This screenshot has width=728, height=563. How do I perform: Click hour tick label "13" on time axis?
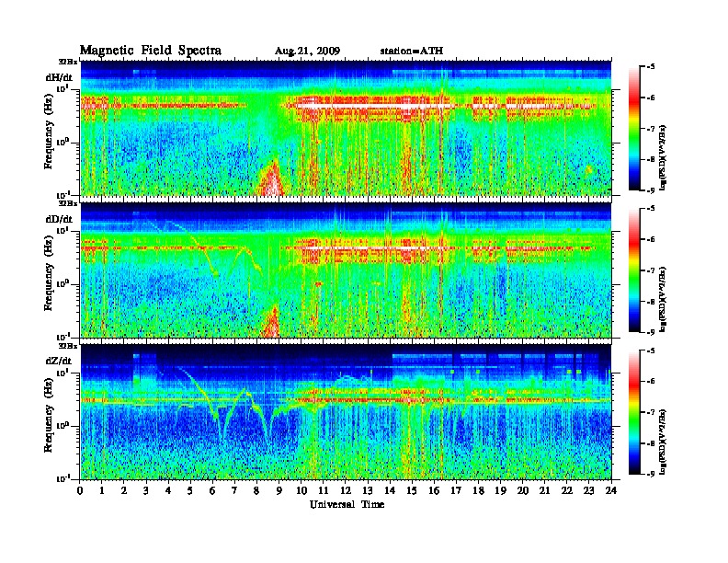(x=368, y=490)
